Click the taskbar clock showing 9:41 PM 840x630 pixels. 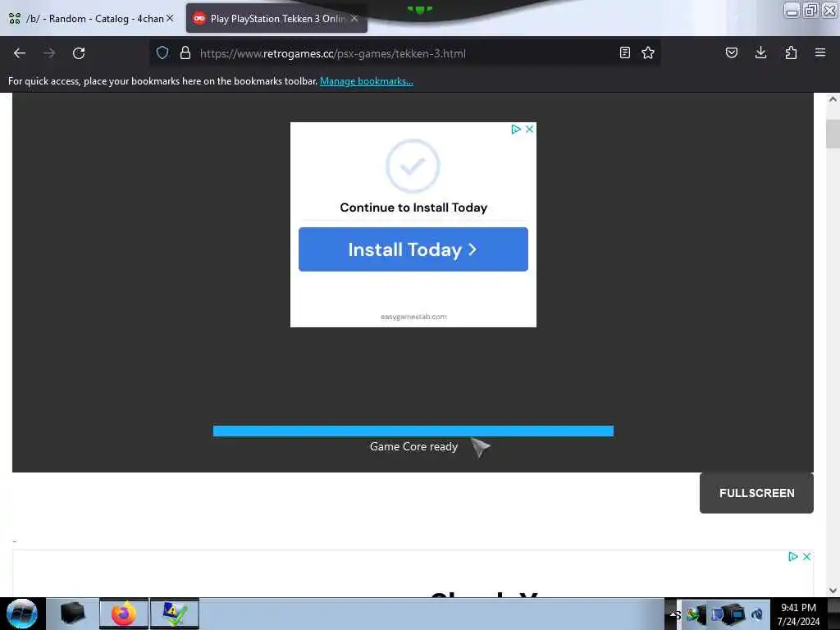pos(798,614)
